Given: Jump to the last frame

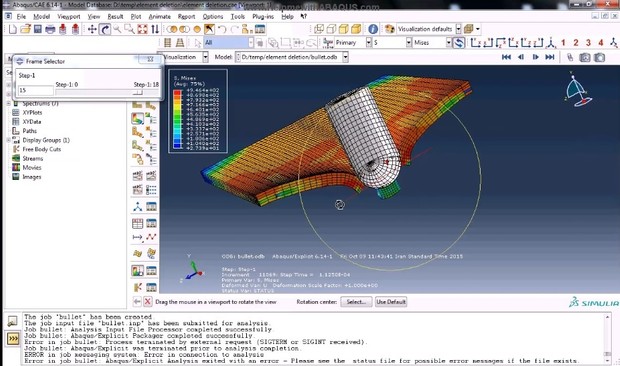Looking at the screenshot, I should coord(550,57).
